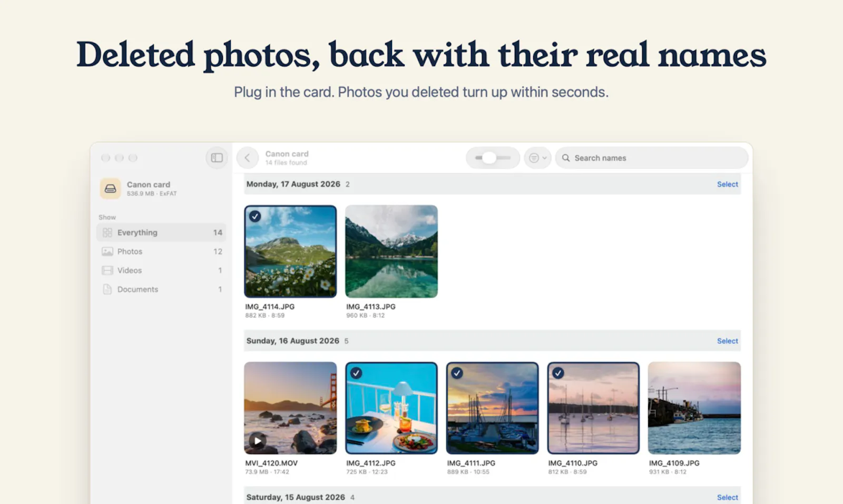Uncheck IMG_4112.JPG selection checkmark
The width and height of the screenshot is (843, 504).
point(356,373)
